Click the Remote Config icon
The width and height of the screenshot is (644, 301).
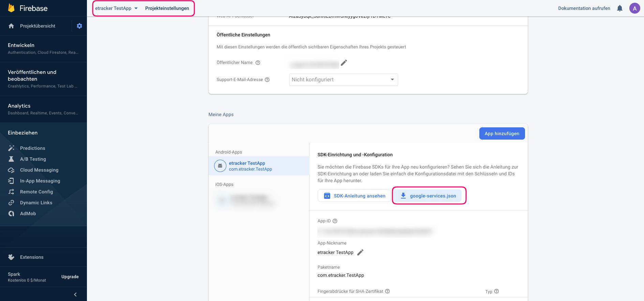[x=11, y=192]
